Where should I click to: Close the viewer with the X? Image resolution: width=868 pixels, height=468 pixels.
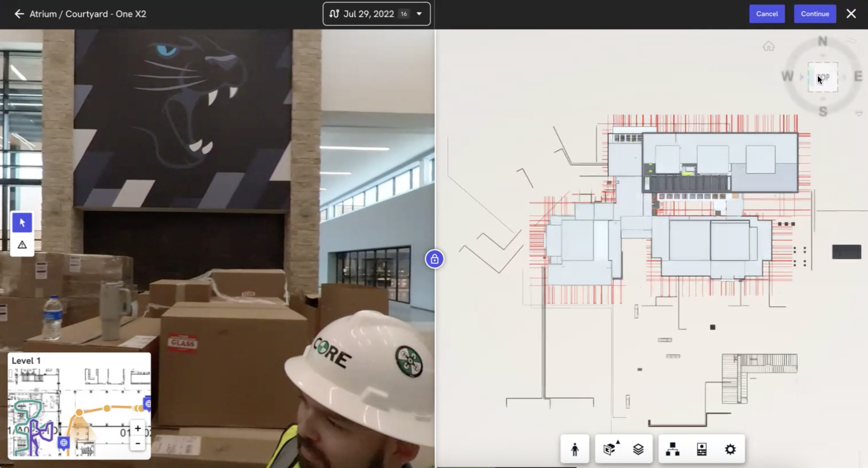point(851,14)
